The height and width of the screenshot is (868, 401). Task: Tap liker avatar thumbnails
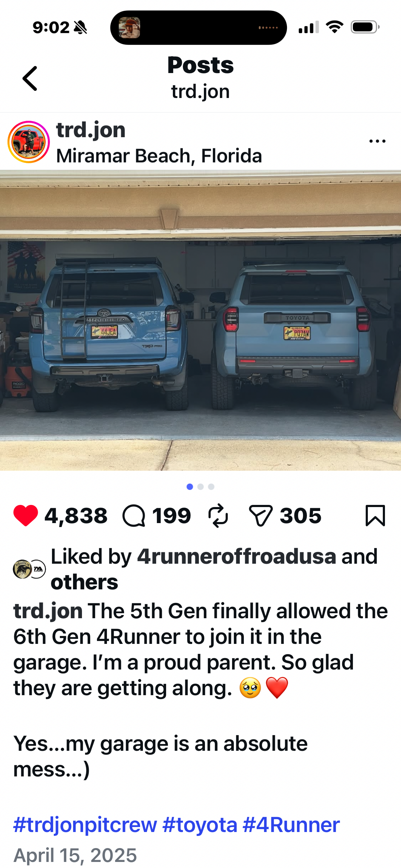coord(29,569)
